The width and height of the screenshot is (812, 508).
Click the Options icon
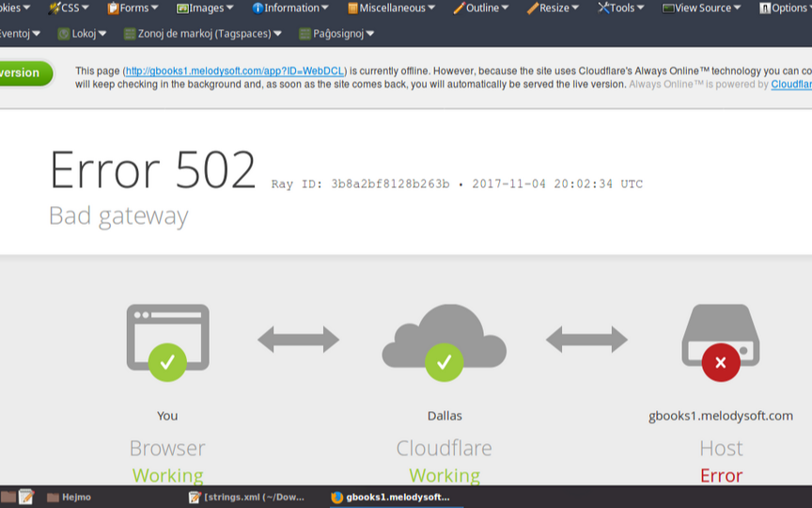tap(765, 8)
